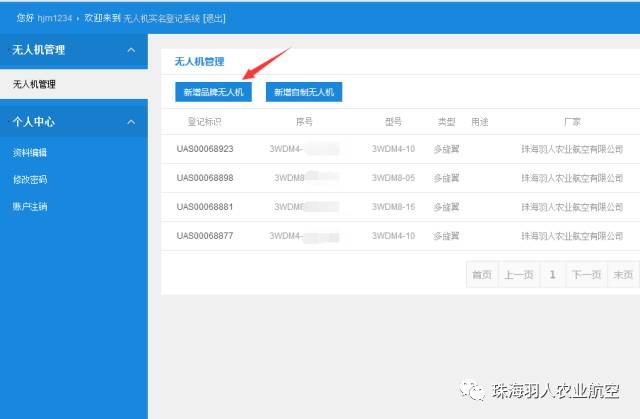Go to 下一页 next page
Image resolution: width=640 pixels, height=419 pixels.
tap(586, 274)
